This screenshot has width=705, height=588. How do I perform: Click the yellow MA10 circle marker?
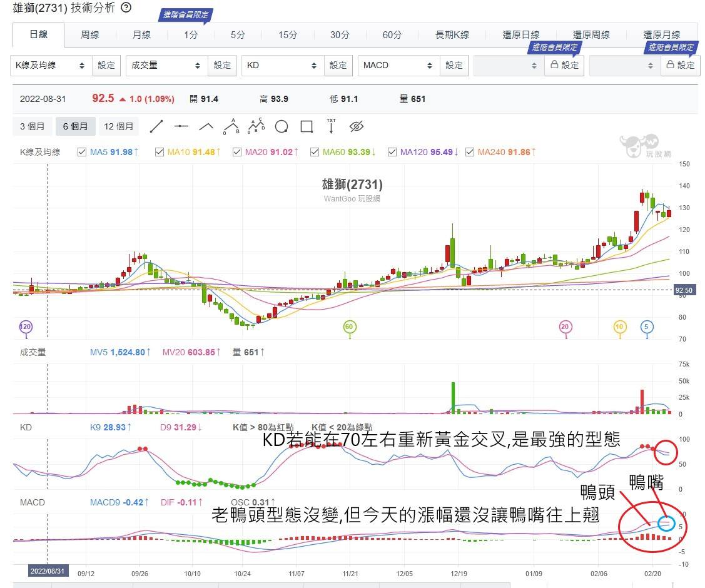[619, 327]
